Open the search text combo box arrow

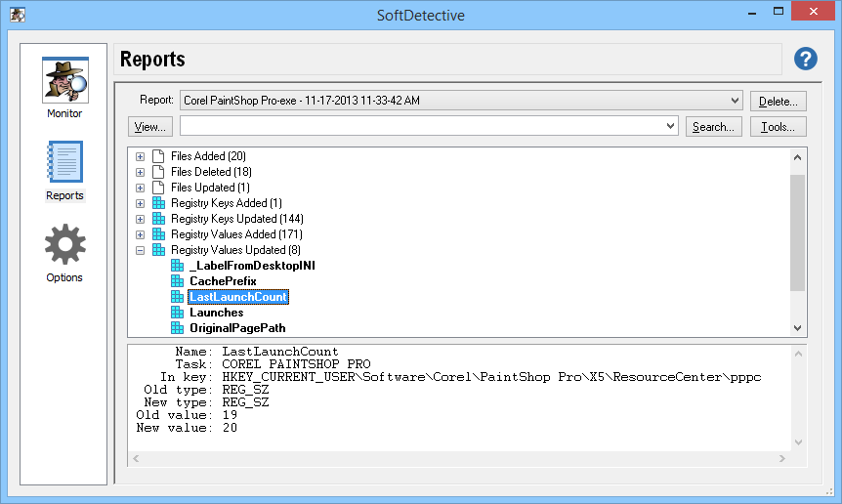pos(670,126)
